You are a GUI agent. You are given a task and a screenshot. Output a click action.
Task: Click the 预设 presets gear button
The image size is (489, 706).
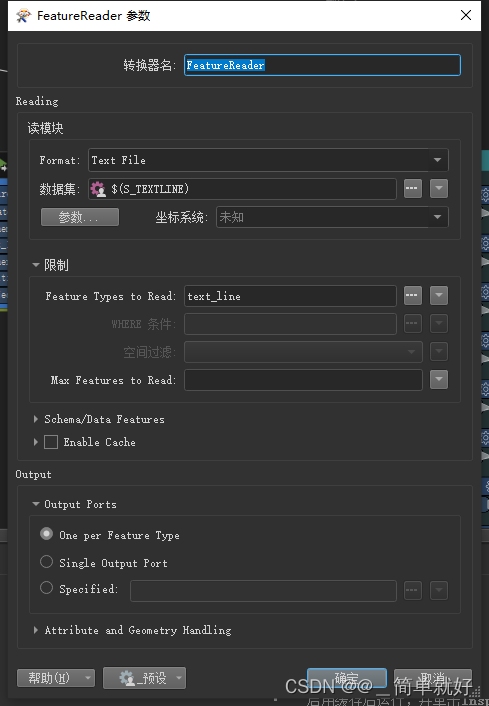(144, 678)
